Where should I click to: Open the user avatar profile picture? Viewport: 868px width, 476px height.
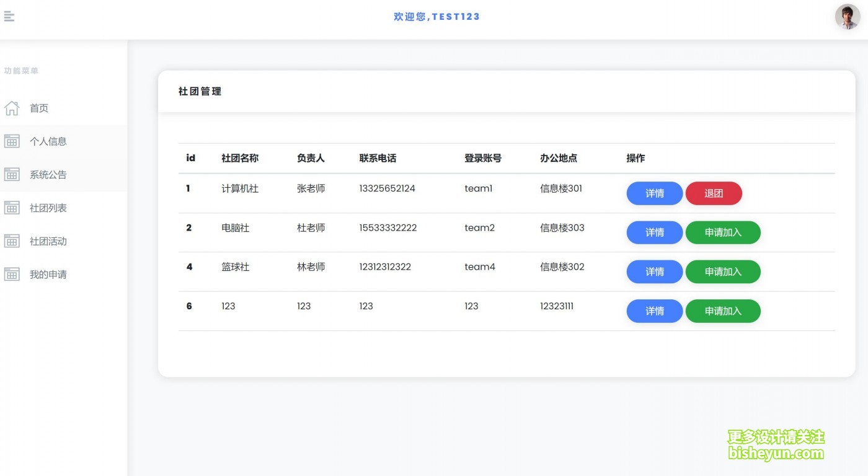[x=847, y=17]
